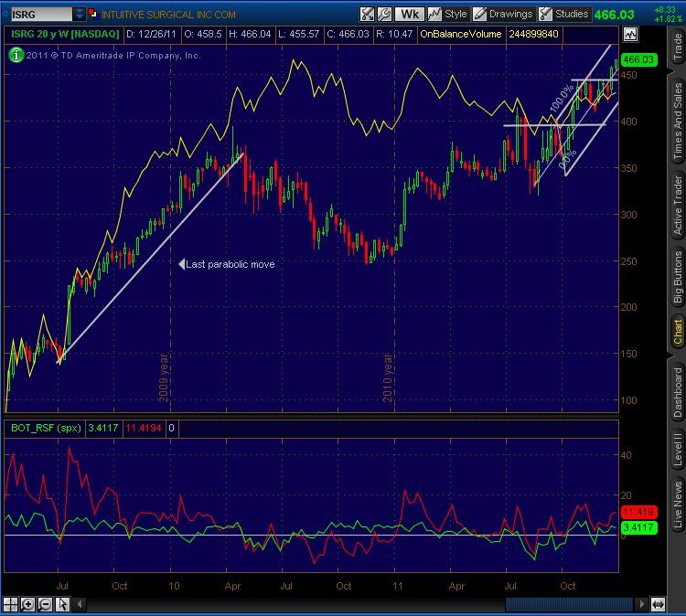
Task: Click the chart tool icon left of the wrench
Action: pyautogui.click(x=367, y=15)
